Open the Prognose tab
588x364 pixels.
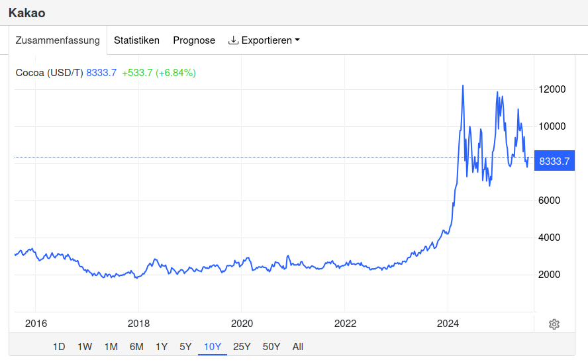194,40
